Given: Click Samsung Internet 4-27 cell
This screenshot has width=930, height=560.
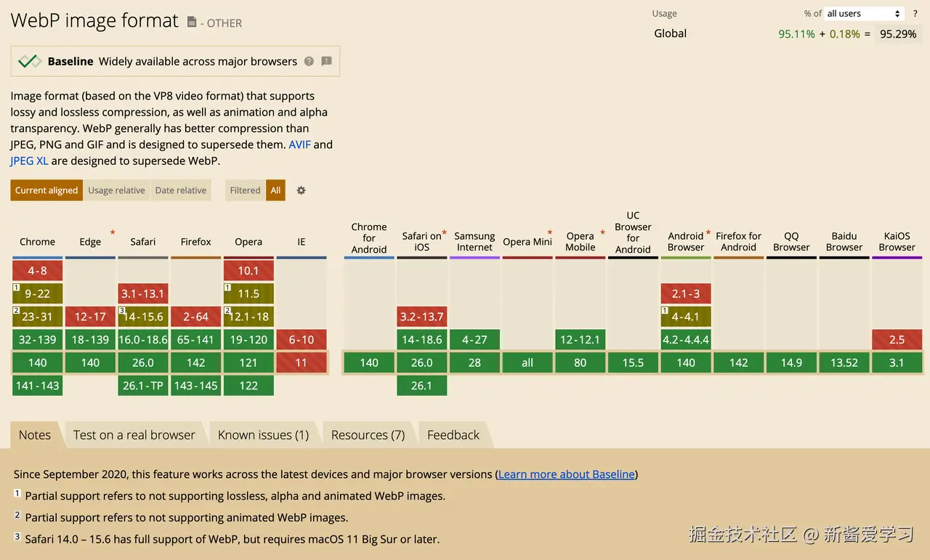Looking at the screenshot, I should click(x=474, y=339).
